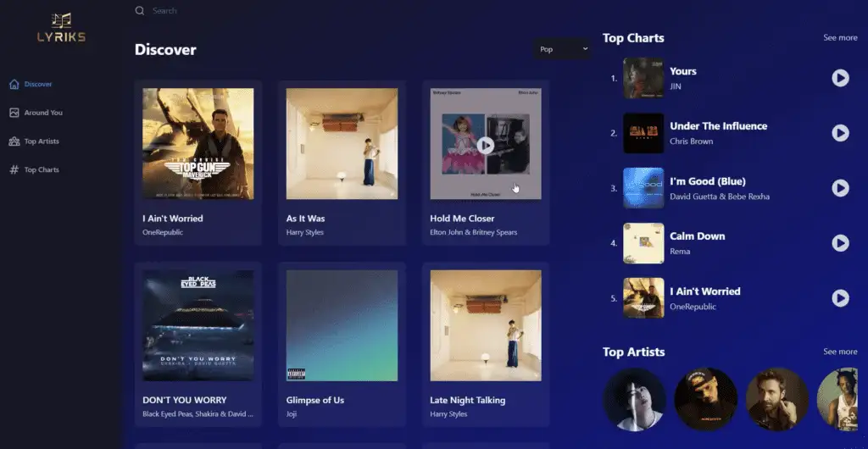Play Calm Down by Rema
Viewport: 868px width, 449px height.
[840, 243]
